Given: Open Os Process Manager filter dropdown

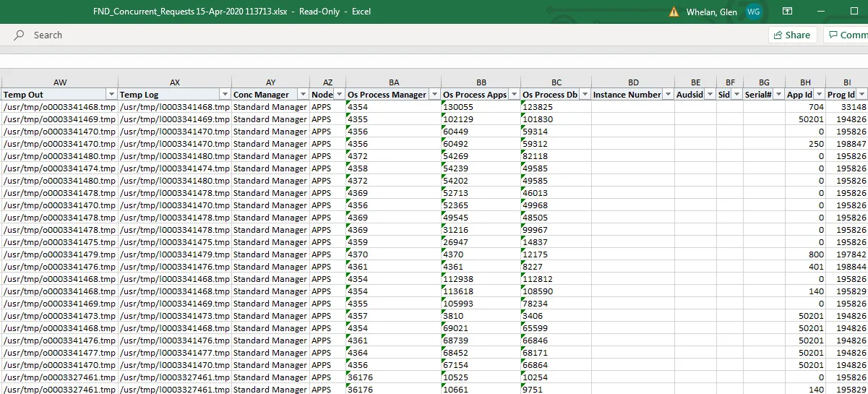Looking at the screenshot, I should pos(434,95).
